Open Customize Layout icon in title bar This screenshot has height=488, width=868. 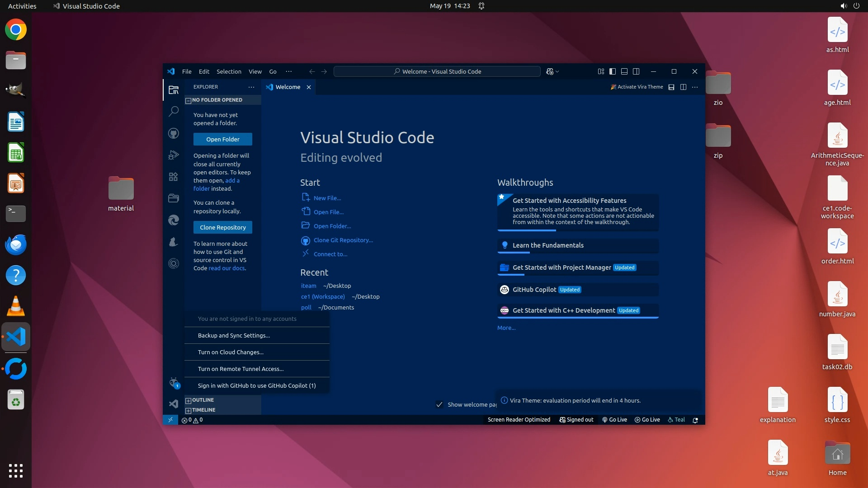coord(601,71)
